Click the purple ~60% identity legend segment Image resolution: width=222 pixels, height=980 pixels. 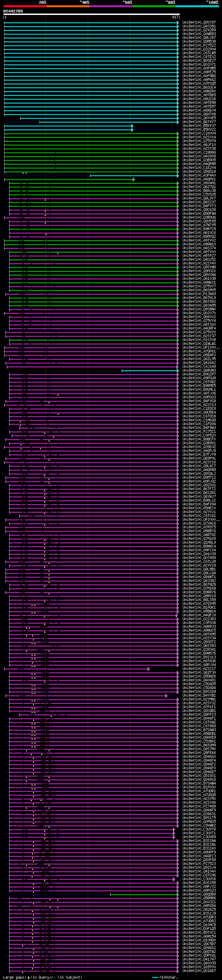(111, 7)
